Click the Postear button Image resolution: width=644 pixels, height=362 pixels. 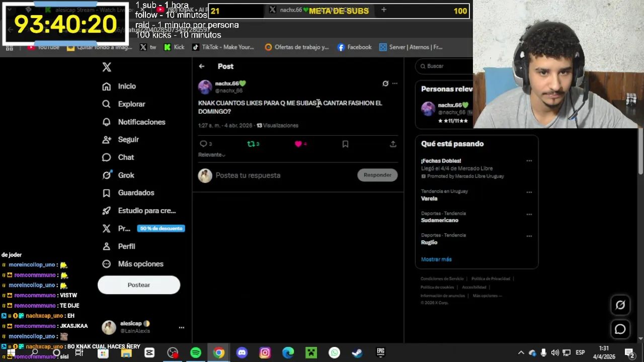[139, 285]
